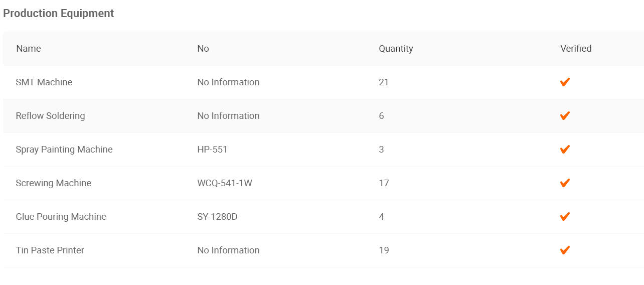This screenshot has height=285, width=644.
Task: Click model number WCQ-541-1W
Action: click(225, 183)
